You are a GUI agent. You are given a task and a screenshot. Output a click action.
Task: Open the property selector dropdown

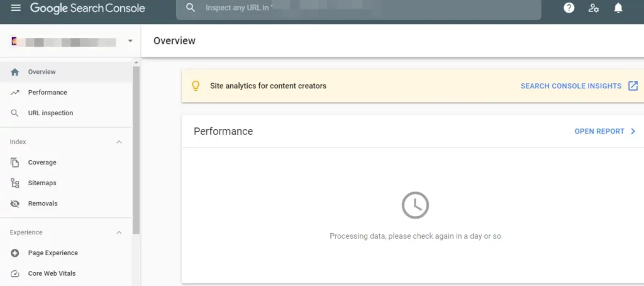[x=130, y=42]
